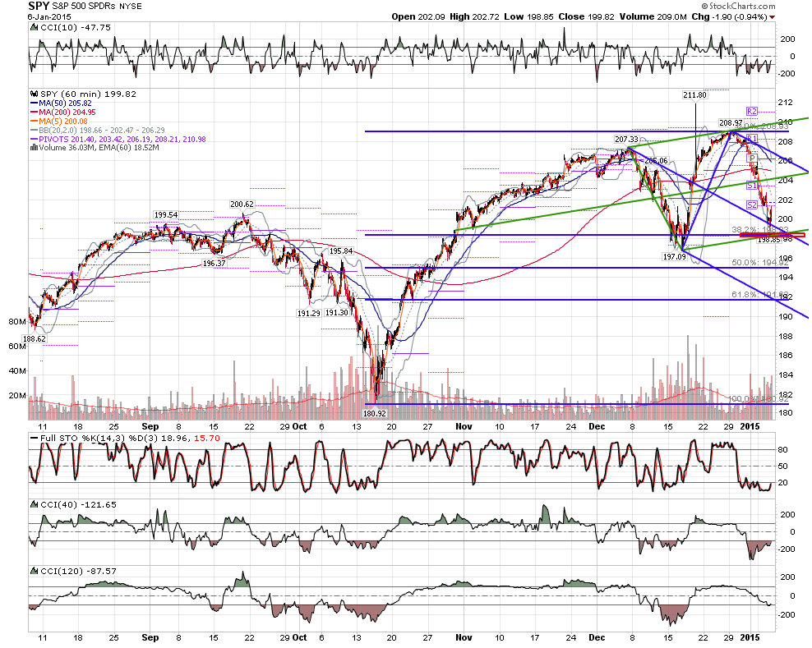812x648 pixels.
Task: Select the 180.92 low price label
Action: pyautogui.click(x=374, y=414)
